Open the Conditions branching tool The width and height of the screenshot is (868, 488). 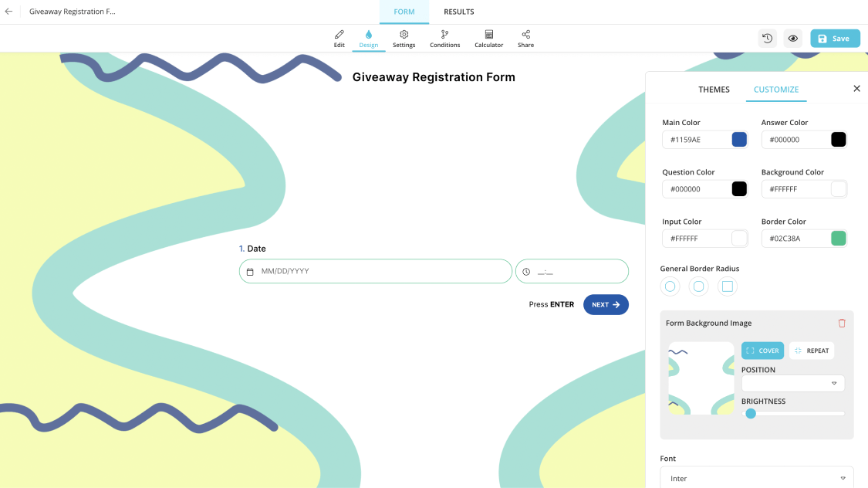pyautogui.click(x=444, y=39)
